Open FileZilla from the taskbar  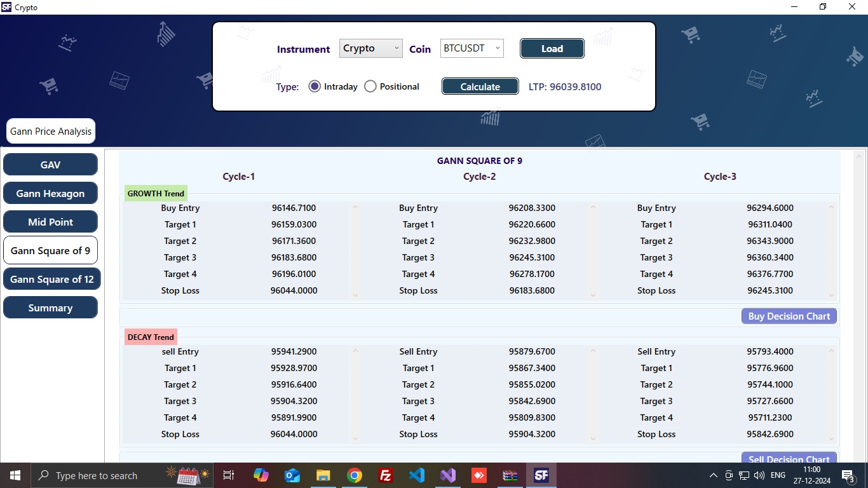[x=385, y=475]
